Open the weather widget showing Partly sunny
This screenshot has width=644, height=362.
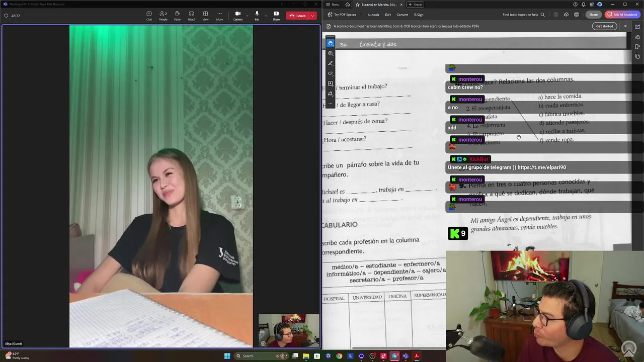click(17, 356)
